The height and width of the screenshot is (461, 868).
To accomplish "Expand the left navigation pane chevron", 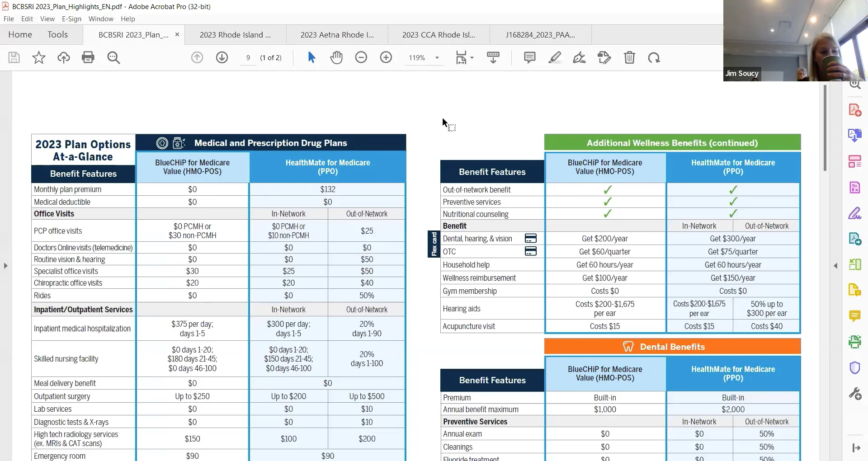I will point(5,266).
